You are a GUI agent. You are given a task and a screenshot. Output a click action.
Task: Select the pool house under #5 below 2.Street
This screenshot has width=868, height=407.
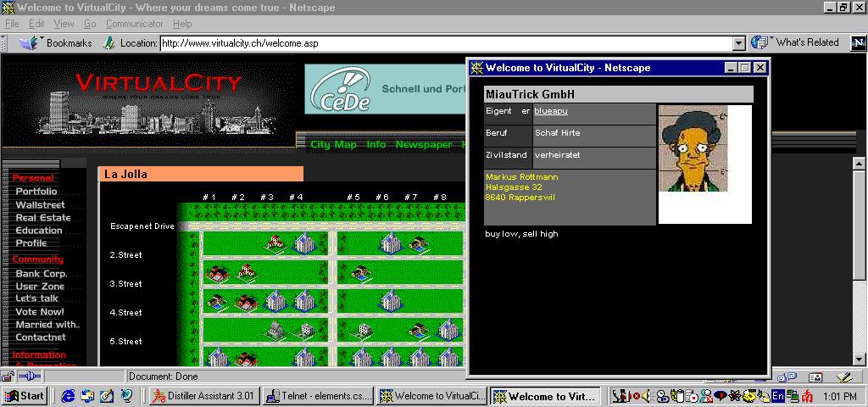pos(361,272)
